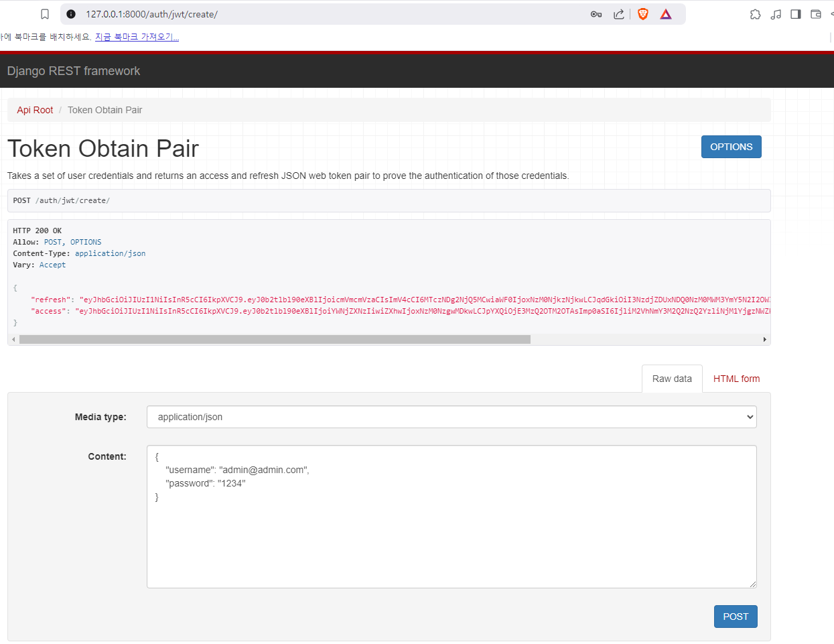The height and width of the screenshot is (644, 834).
Task: Open Brave Shields lion icon
Action: coord(643,14)
